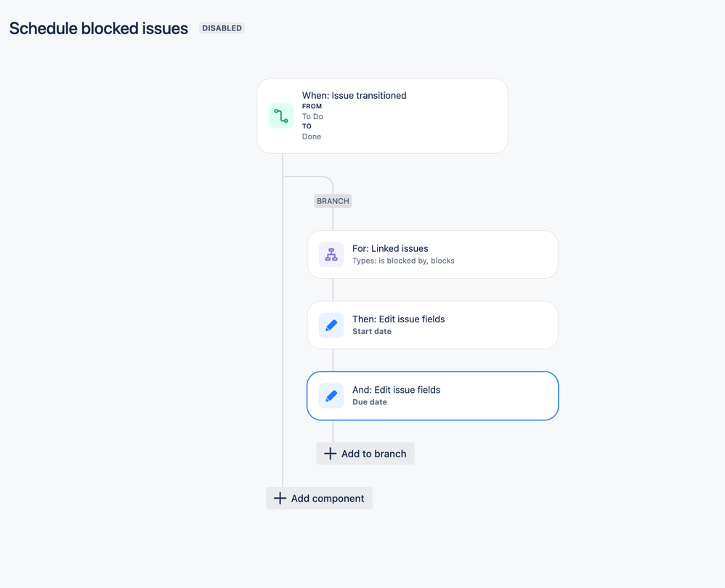Click the Linked issues branch icon
The width and height of the screenshot is (725, 588).
331,255
